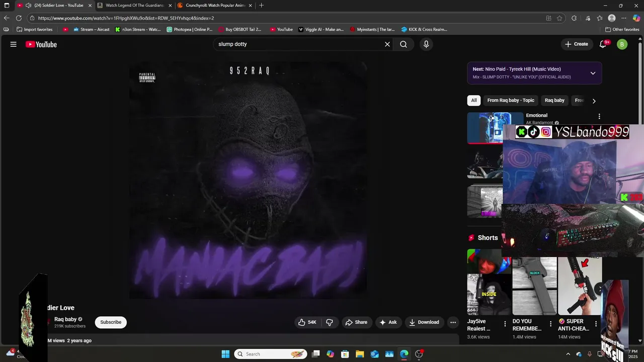
Task: Start voice search with microphone icon
Action: click(x=426, y=44)
